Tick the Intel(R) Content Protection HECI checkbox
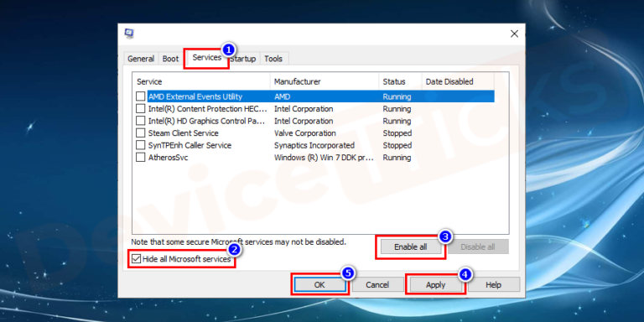 [141, 109]
